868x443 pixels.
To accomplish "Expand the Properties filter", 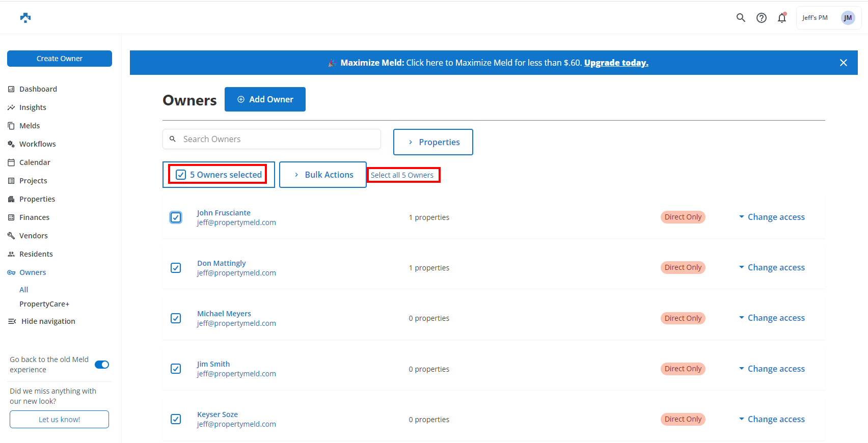I will point(433,142).
